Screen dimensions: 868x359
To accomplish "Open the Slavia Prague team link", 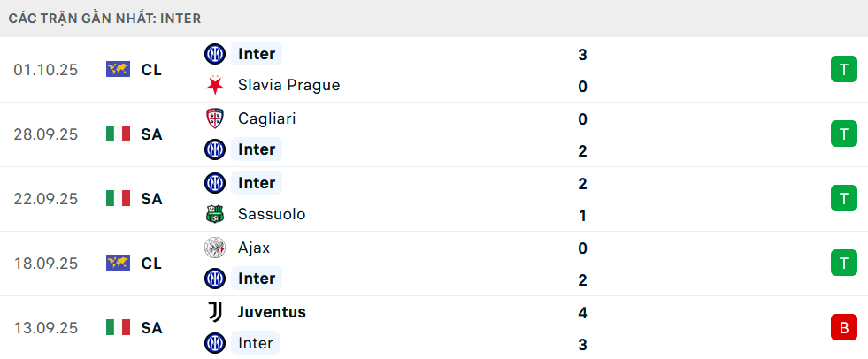I will point(288,86).
